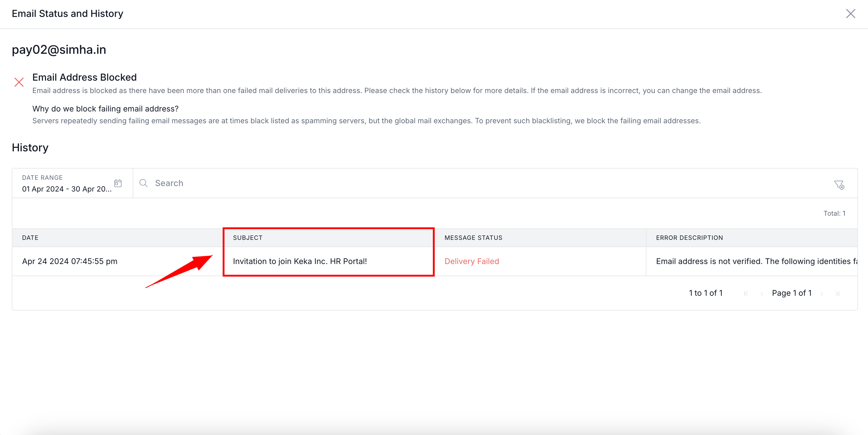Viewport: 868px width, 435px height.
Task: Sort by the SUBJECT column header
Action: [248, 238]
